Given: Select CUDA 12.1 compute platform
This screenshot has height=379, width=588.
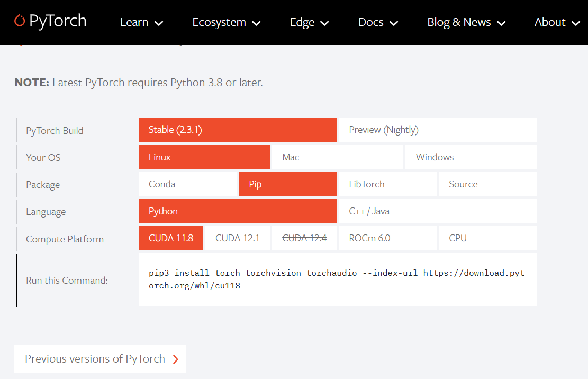Looking at the screenshot, I should 238,238.
